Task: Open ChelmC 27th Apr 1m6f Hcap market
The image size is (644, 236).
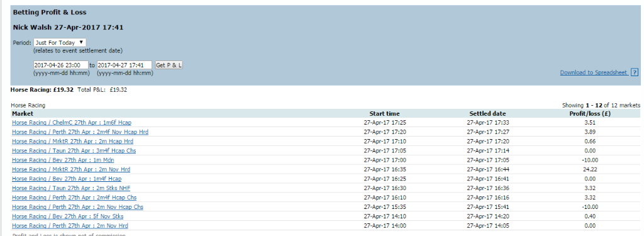Action: tap(72, 123)
